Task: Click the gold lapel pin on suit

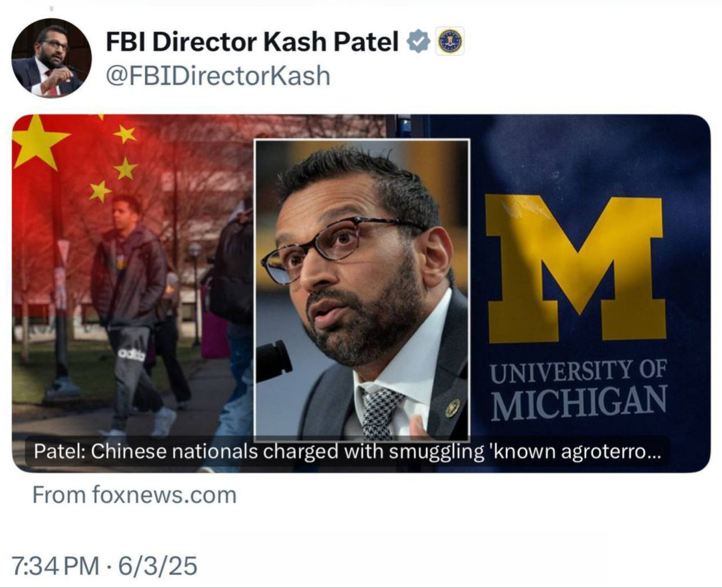Action: pyautogui.click(x=452, y=408)
